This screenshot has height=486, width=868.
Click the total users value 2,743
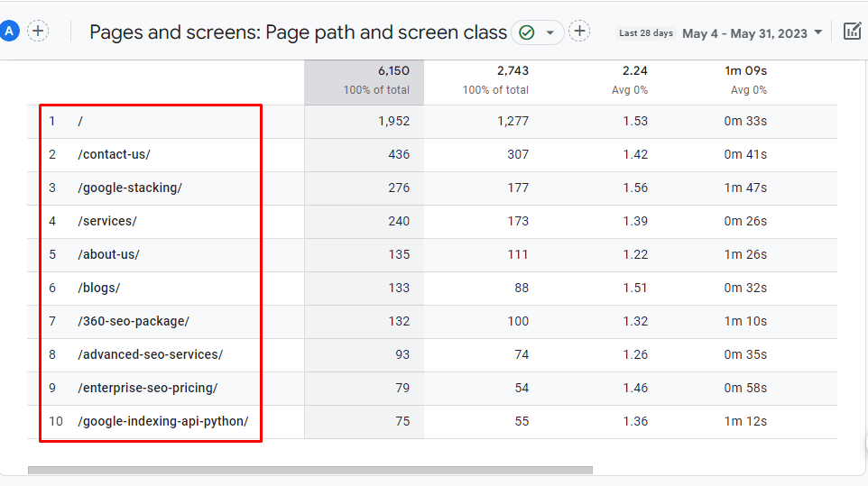[x=512, y=70]
